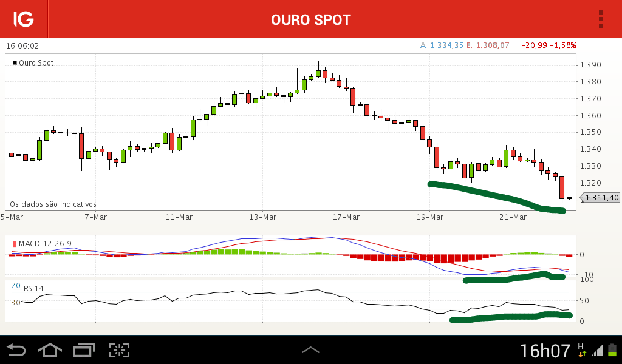This screenshot has width=622, height=364.
Task: Click the 13-Mar date axis label
Action: pyautogui.click(x=263, y=217)
